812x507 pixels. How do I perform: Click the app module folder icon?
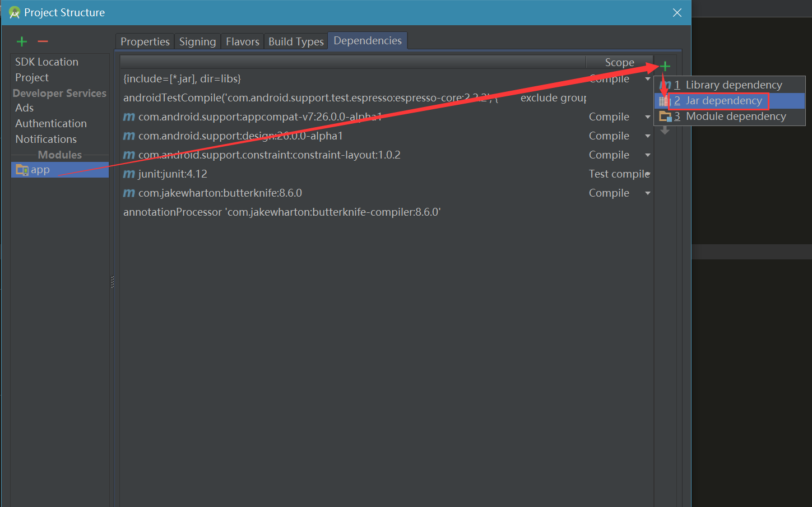tap(22, 170)
